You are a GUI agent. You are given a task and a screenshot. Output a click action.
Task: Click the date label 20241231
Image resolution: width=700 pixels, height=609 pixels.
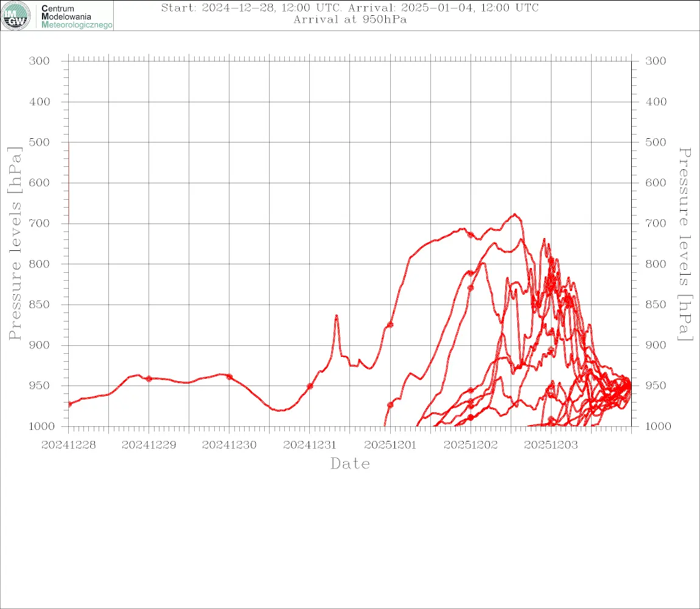tap(310, 445)
